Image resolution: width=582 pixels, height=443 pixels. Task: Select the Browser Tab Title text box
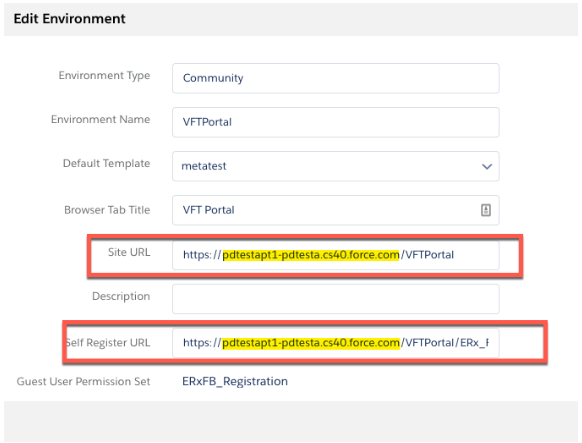(x=336, y=210)
